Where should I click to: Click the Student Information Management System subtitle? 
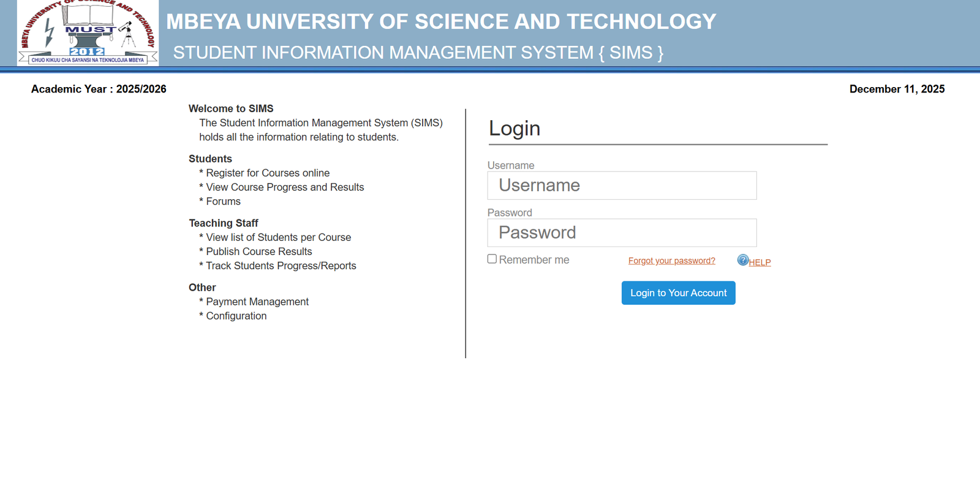pos(418,53)
